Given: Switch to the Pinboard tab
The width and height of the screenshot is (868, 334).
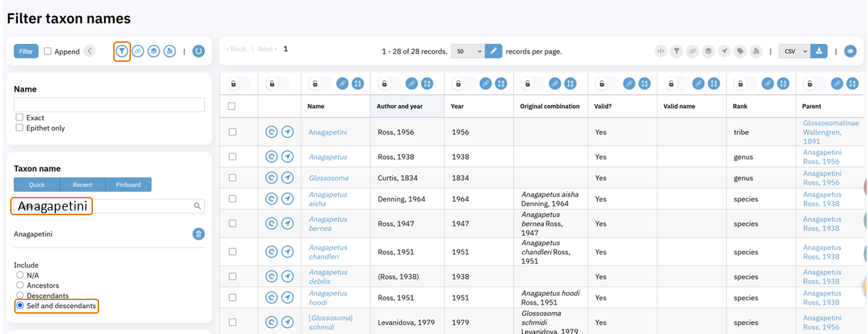Looking at the screenshot, I should (x=128, y=185).
